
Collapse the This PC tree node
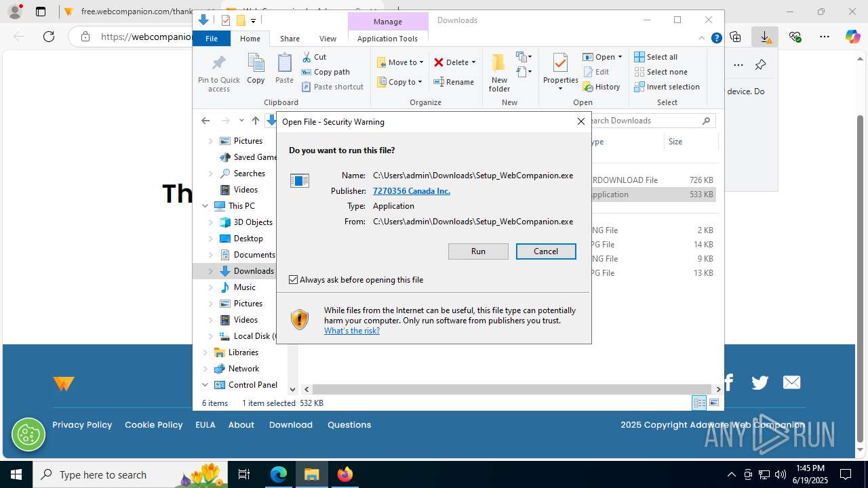pyautogui.click(x=205, y=206)
